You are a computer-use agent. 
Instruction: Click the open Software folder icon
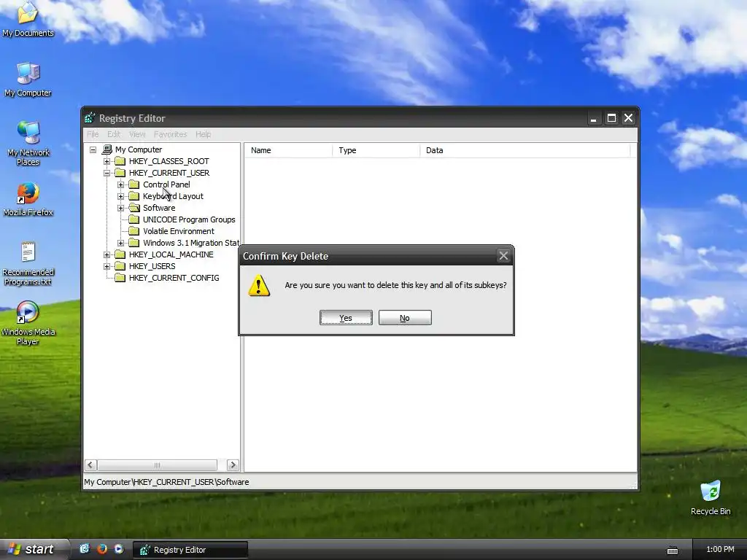tap(134, 208)
